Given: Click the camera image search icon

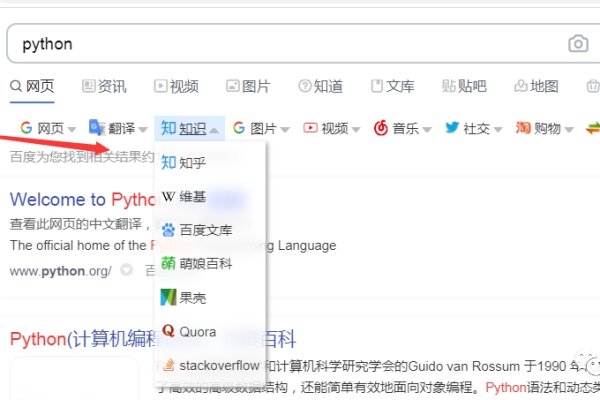Looking at the screenshot, I should [x=578, y=44].
